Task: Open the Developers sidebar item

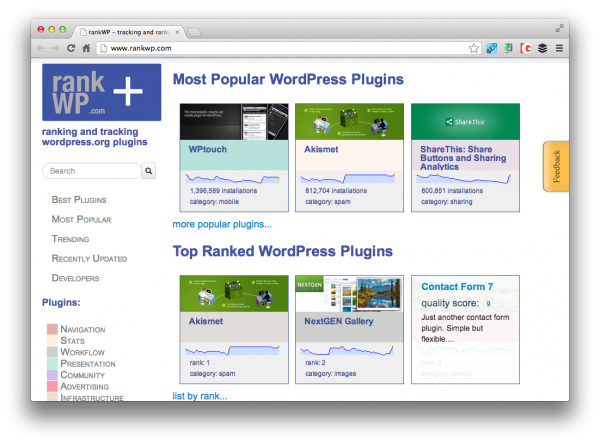Action: [x=75, y=278]
